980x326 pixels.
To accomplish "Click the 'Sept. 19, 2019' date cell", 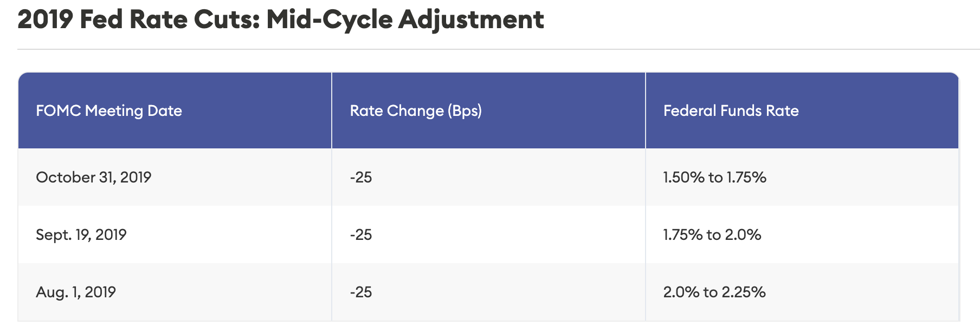I will 81,235.
